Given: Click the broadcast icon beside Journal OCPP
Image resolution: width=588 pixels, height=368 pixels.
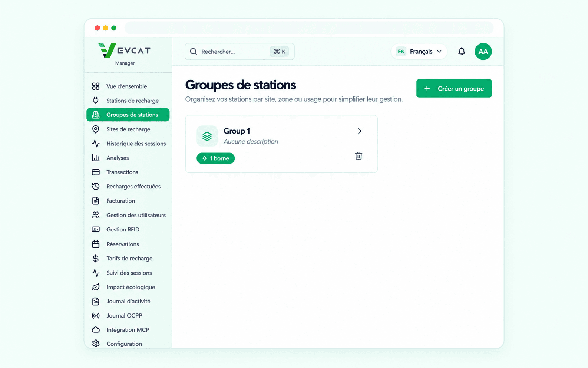Looking at the screenshot, I should tap(96, 316).
